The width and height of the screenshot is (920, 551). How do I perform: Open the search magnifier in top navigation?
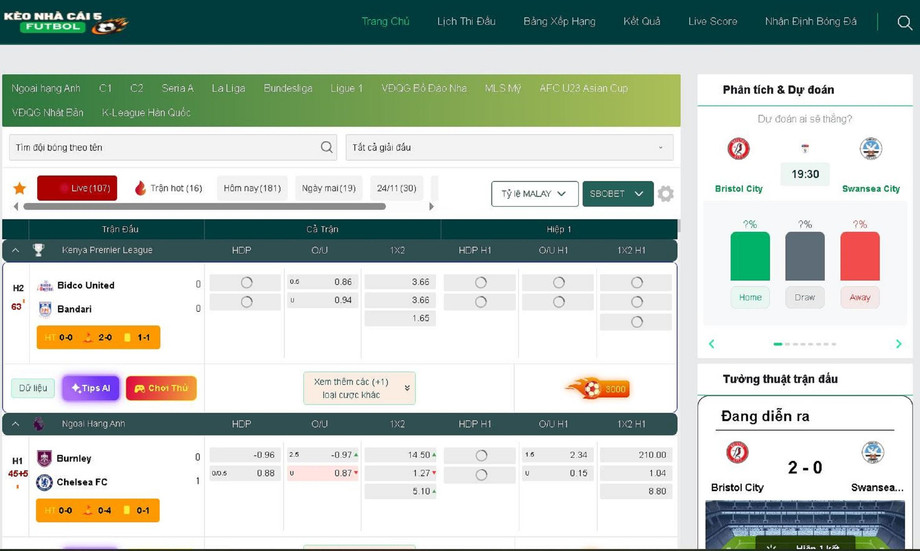[904, 23]
